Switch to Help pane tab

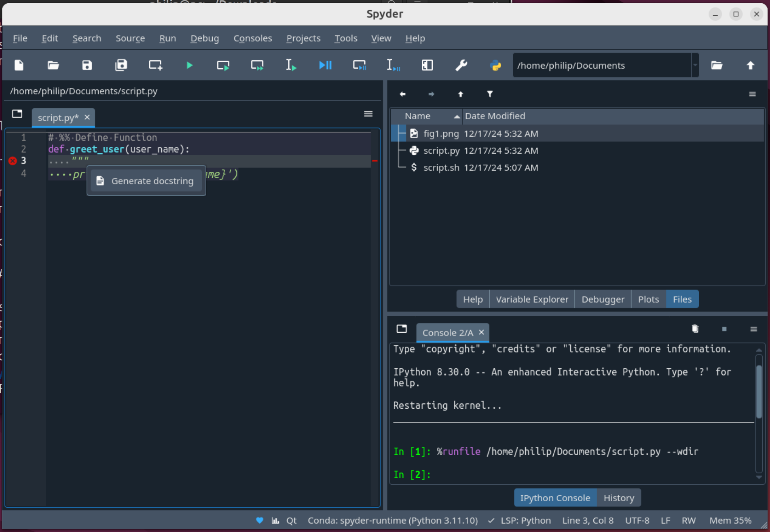473,299
